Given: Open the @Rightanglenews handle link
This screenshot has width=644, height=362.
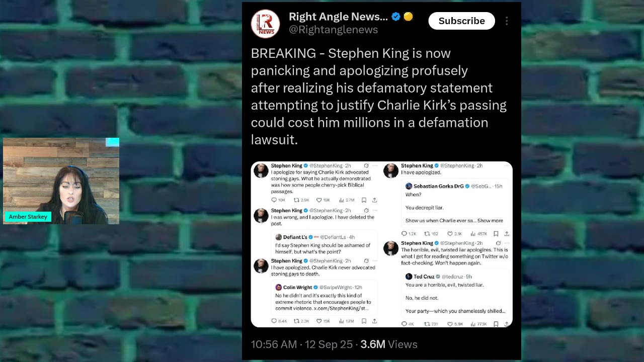Looking at the screenshot, I should (x=333, y=30).
